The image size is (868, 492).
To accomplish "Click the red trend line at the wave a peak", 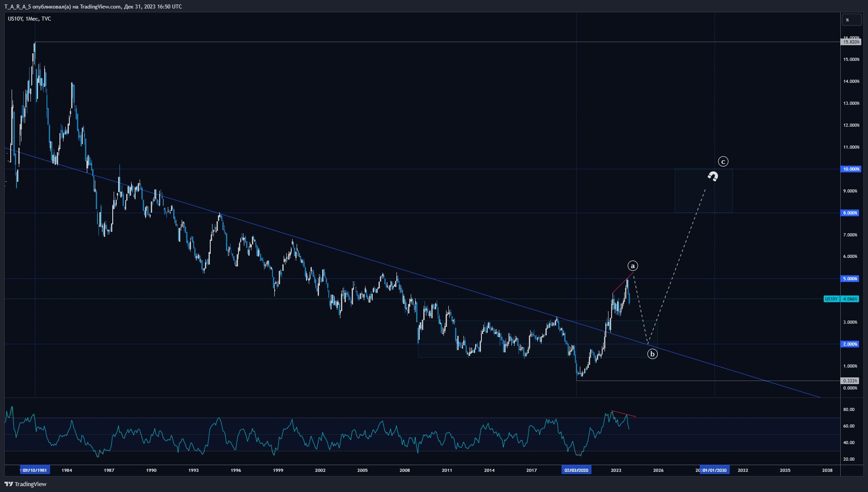I will [623, 283].
